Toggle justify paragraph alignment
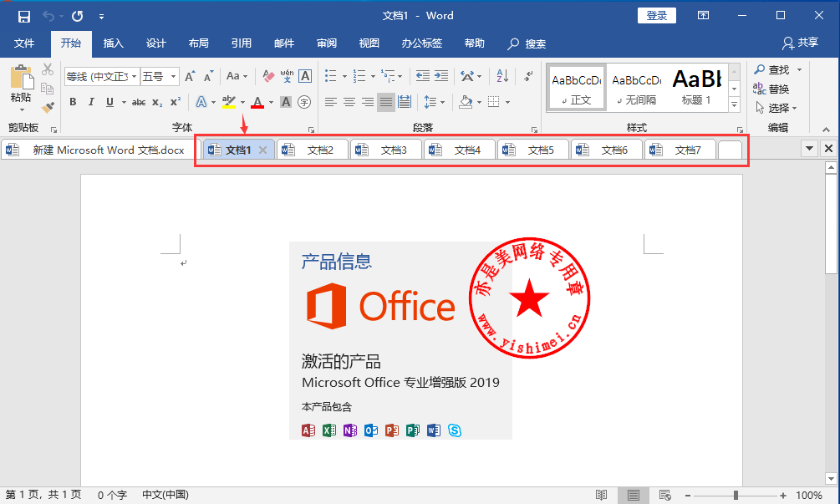 coord(385,102)
